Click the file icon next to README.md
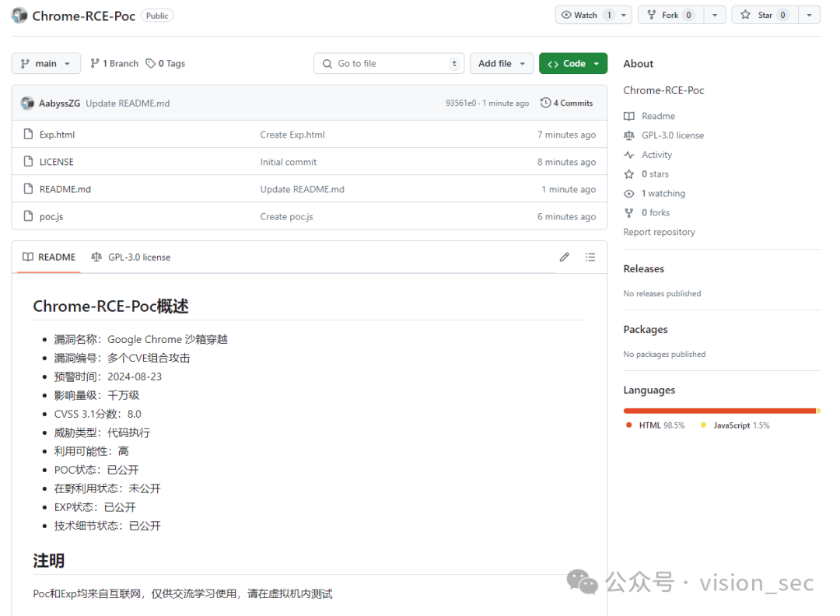The height and width of the screenshot is (616, 840). coord(29,188)
